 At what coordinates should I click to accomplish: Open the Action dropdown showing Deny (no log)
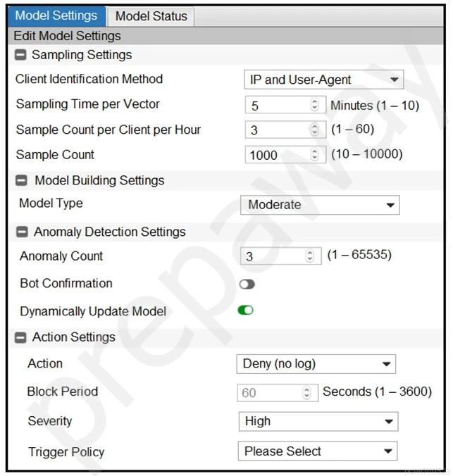(x=316, y=364)
